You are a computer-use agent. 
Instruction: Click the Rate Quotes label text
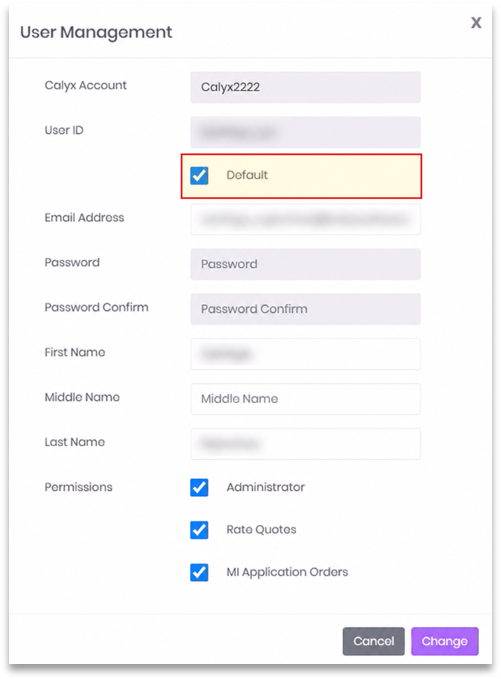pyautogui.click(x=261, y=530)
